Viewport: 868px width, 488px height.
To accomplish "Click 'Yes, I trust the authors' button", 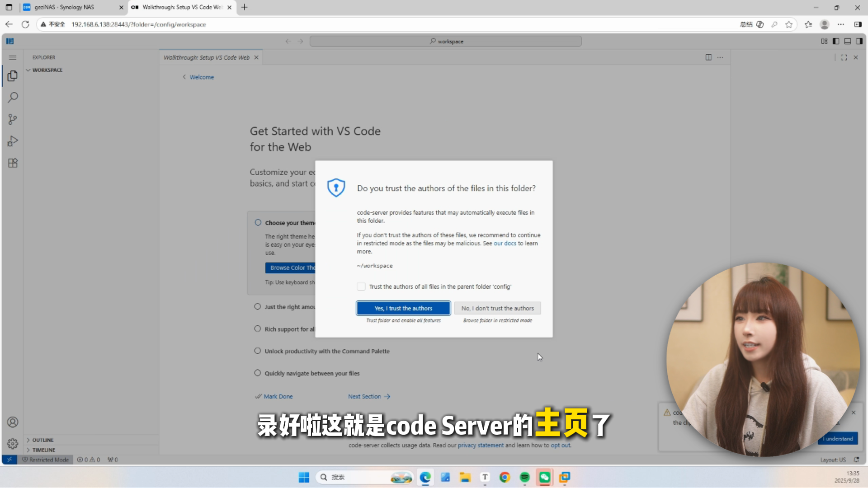I will coord(403,308).
